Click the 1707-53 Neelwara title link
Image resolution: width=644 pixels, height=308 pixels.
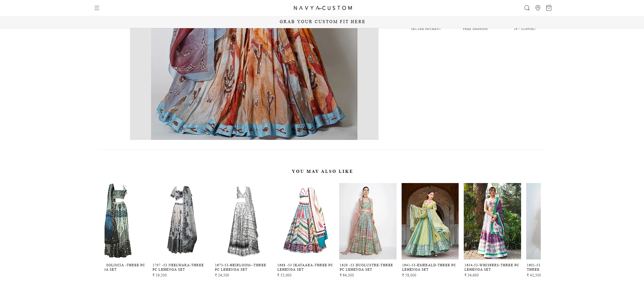pos(178,267)
